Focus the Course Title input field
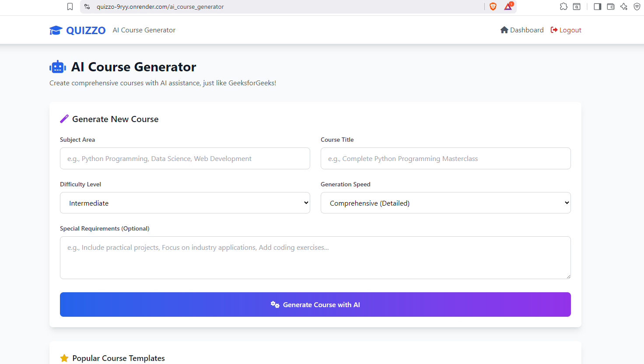 [446, 158]
